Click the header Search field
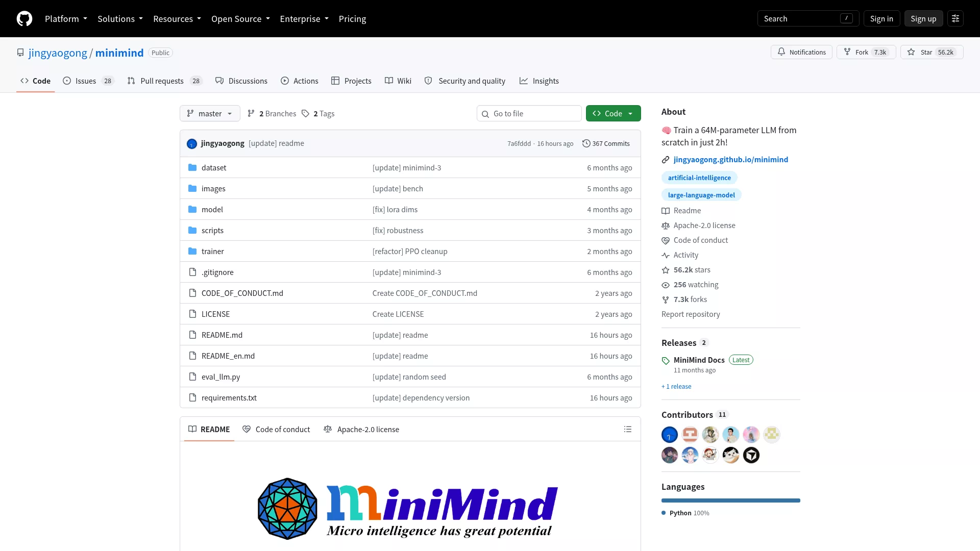This screenshot has height=551, width=980. [808, 19]
